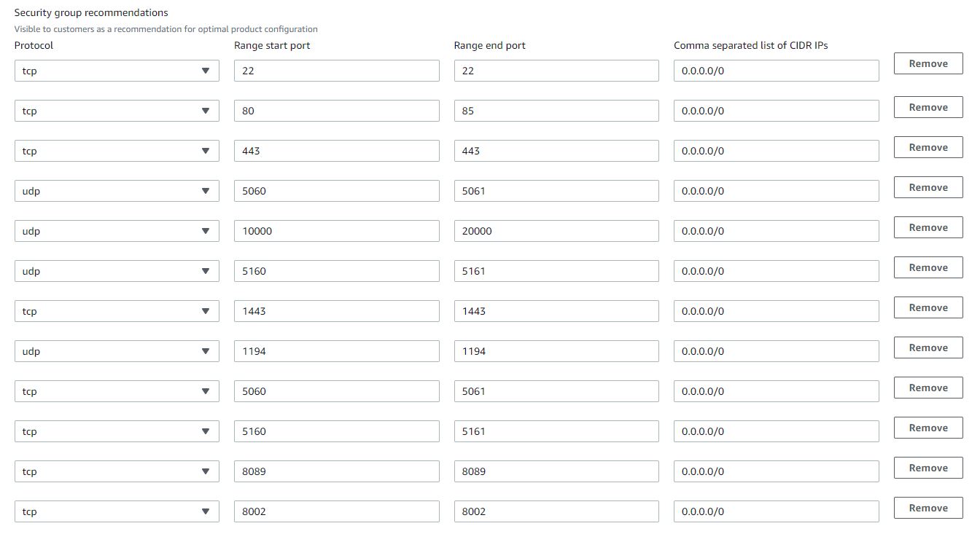Image resolution: width=980 pixels, height=534 pixels.
Task: Expand protocol dropdown for port 1194 row
Action: (117, 351)
